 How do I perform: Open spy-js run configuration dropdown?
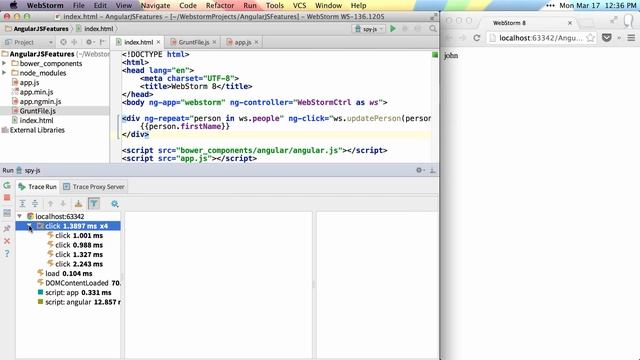tap(369, 29)
